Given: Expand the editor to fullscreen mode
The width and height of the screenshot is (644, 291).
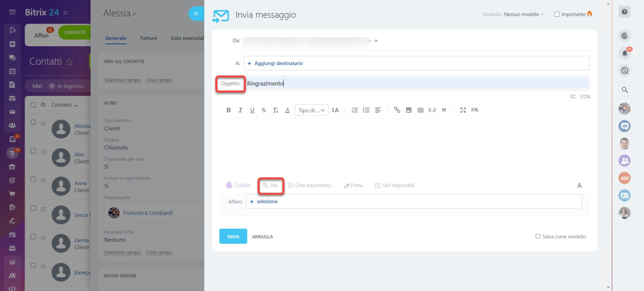Looking at the screenshot, I should pyautogui.click(x=462, y=110).
